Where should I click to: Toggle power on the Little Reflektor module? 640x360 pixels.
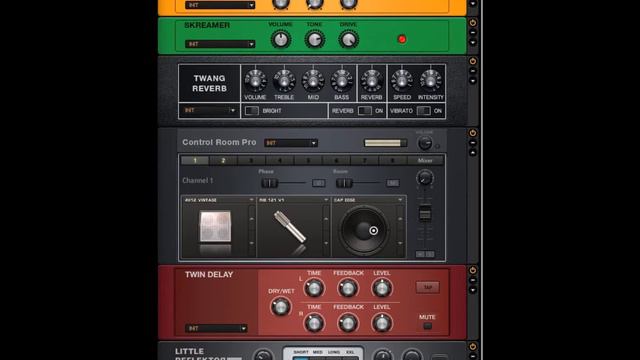(x=473, y=347)
